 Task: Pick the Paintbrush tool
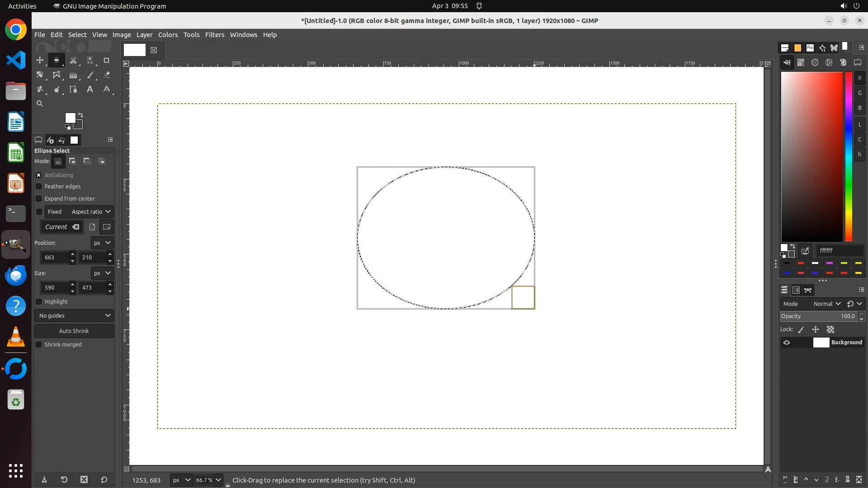[90, 75]
